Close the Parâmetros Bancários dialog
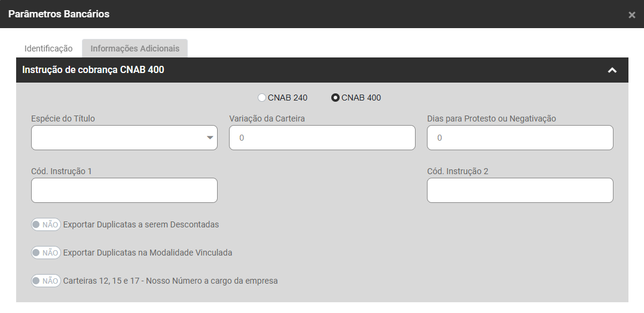The image size is (644, 313). pos(631,15)
